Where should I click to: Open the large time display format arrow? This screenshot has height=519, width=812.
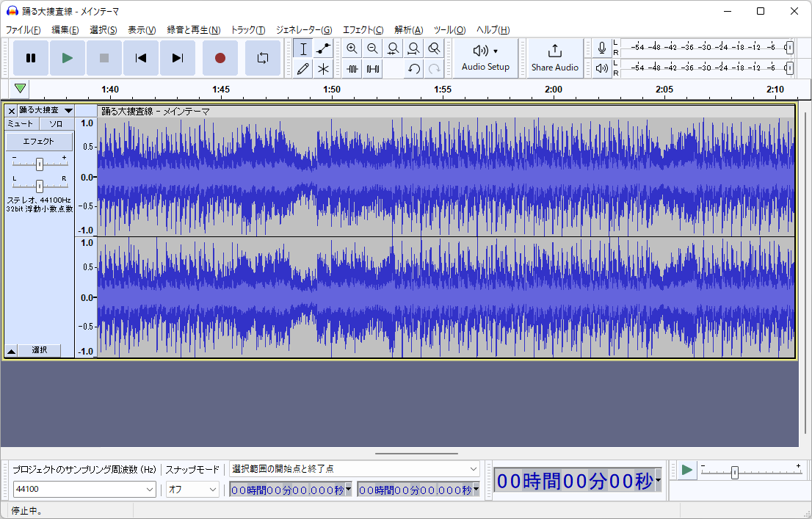[x=659, y=480]
